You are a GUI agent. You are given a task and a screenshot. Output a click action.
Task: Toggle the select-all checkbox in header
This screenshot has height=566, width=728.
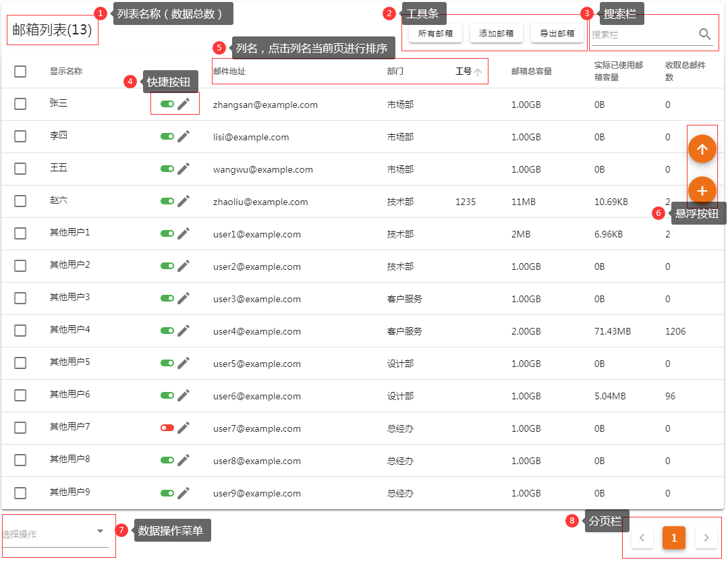[x=20, y=72]
